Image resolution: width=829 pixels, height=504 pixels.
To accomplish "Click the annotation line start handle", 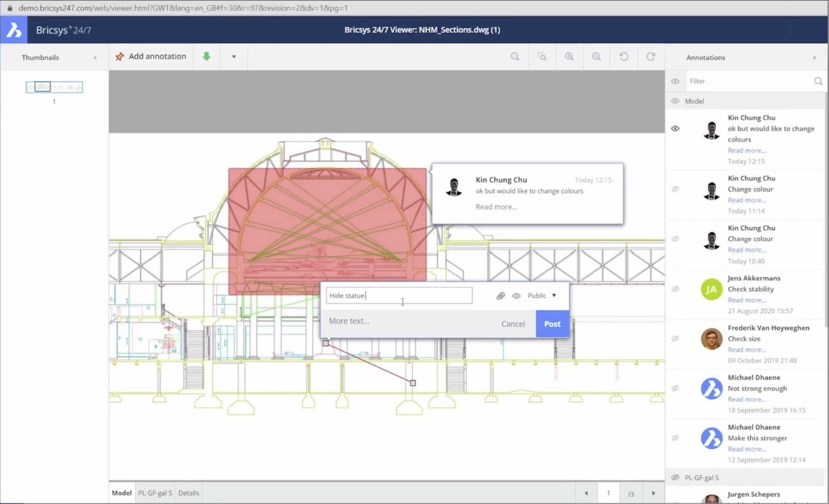I will coord(326,343).
